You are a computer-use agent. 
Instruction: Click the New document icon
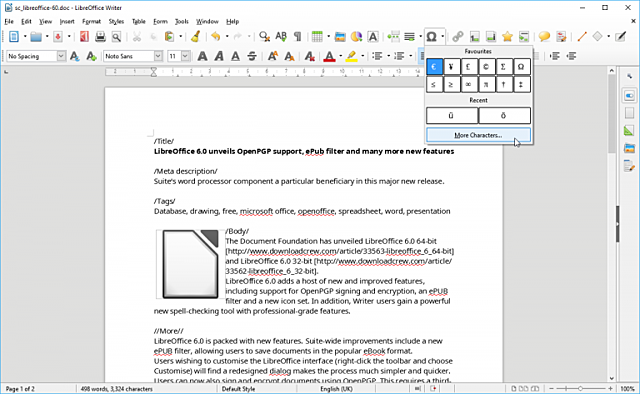click(x=14, y=37)
